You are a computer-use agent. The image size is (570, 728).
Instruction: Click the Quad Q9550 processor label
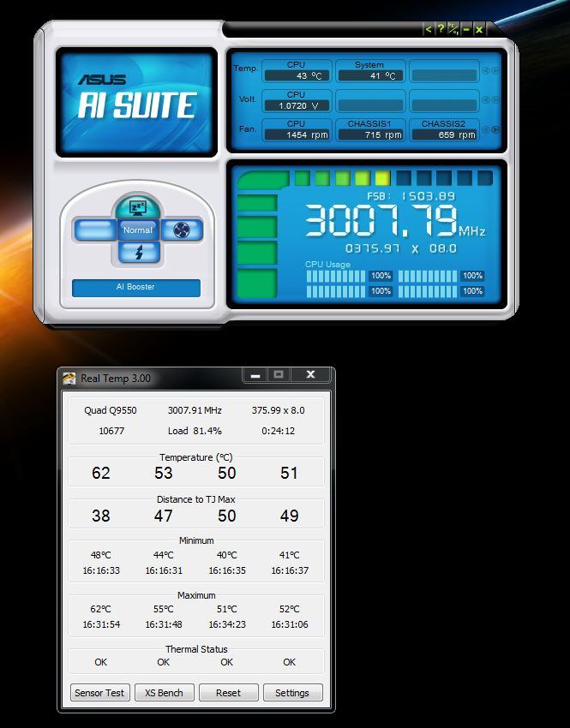tap(111, 410)
